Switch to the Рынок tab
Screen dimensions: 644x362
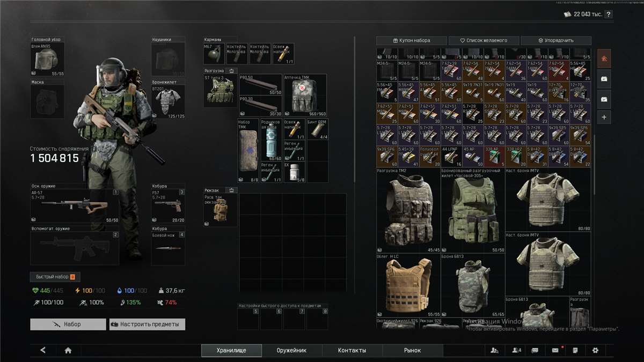pos(412,350)
